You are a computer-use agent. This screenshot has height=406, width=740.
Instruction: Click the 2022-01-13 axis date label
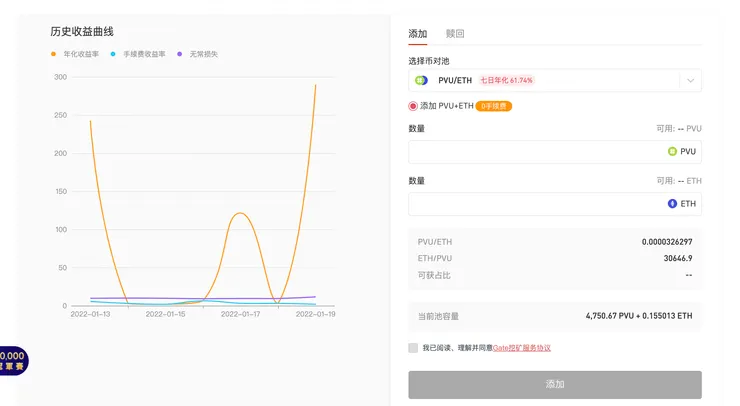pyautogui.click(x=90, y=314)
